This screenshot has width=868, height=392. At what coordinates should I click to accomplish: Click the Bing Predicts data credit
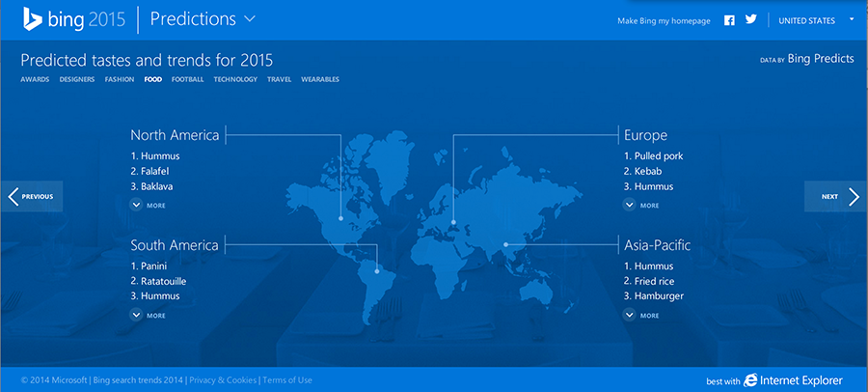(821, 58)
